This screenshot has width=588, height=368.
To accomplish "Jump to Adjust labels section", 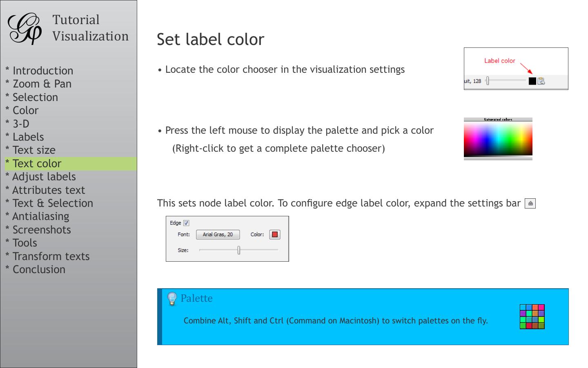I will tap(44, 177).
